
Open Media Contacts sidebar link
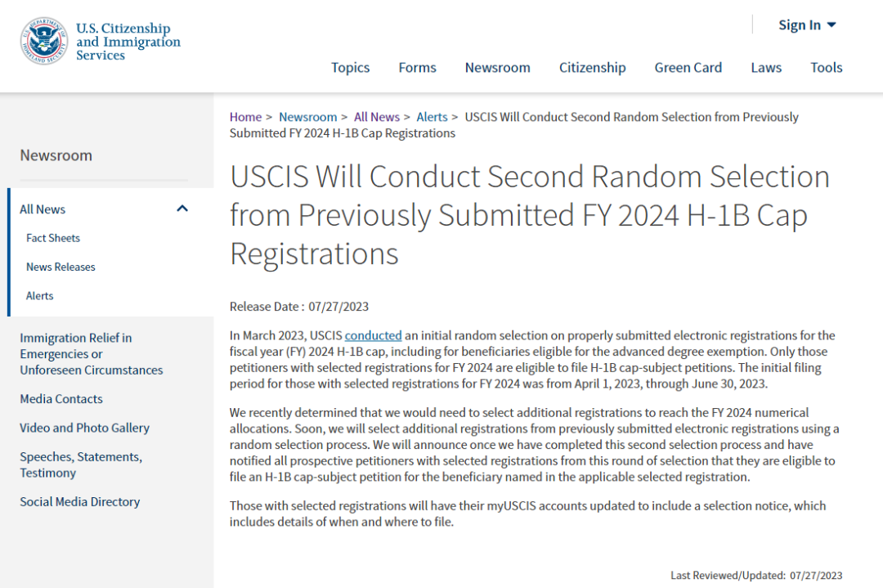tap(61, 399)
